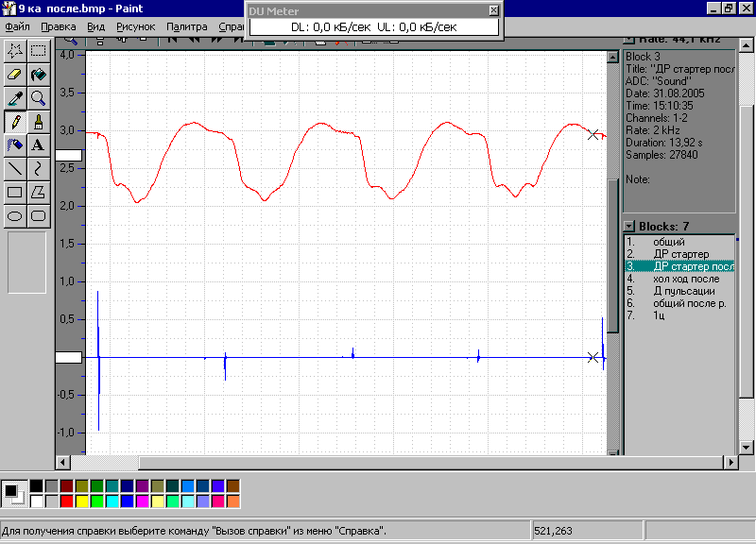Image resolution: width=756 pixels, height=544 pixels.
Task: Click the cursor coordinates "521,263" in status bar
Action: 553,531
